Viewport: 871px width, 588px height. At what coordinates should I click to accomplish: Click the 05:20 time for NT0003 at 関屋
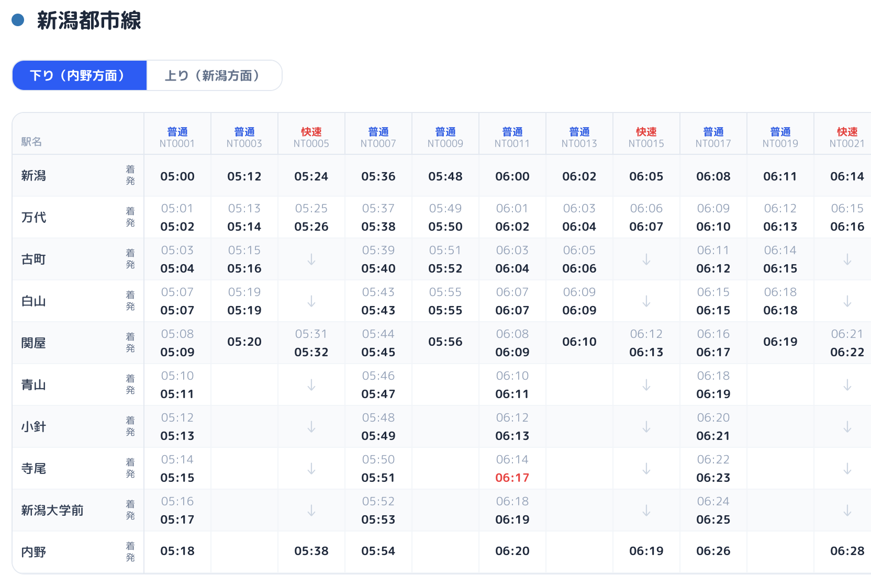coord(244,342)
